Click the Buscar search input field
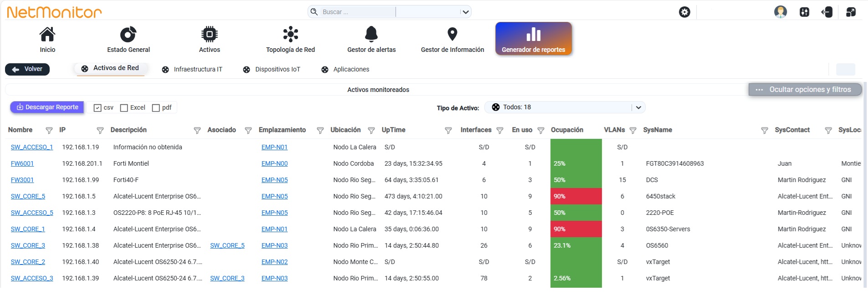Viewport: 868px width, 295px height. [x=358, y=12]
